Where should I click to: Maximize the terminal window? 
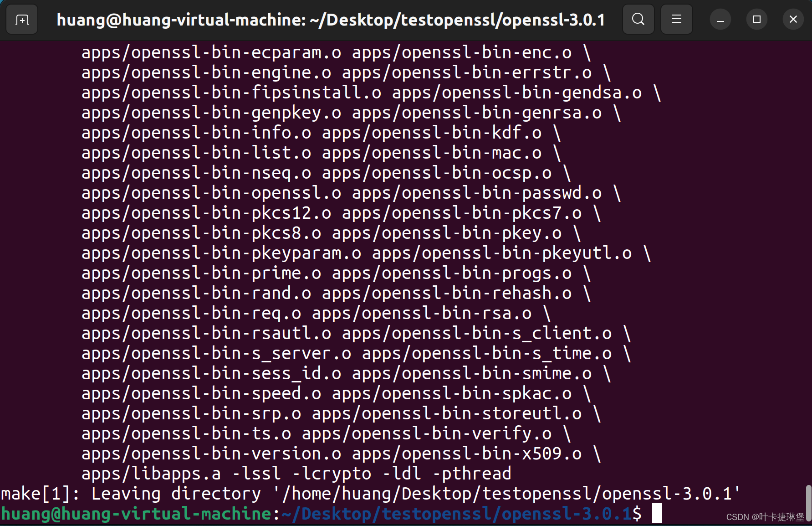click(756, 20)
